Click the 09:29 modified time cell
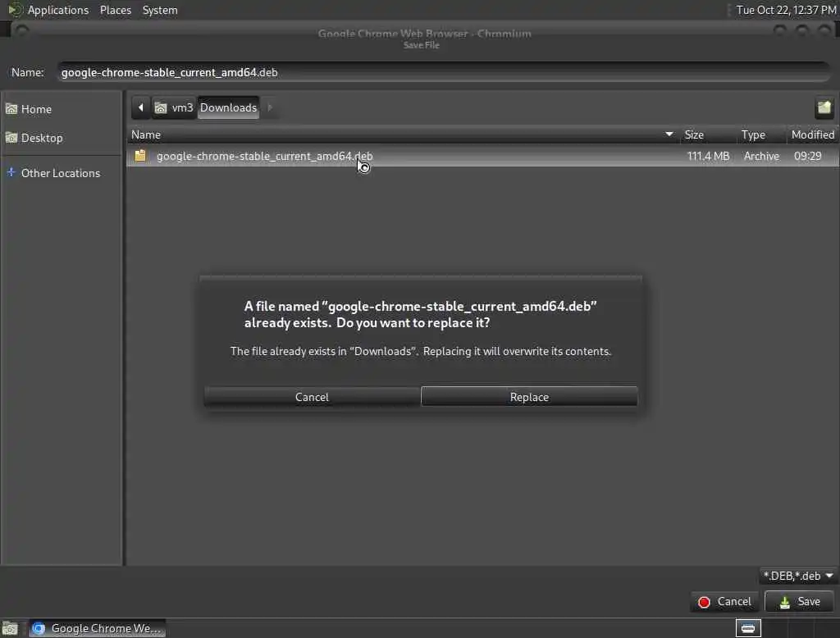The image size is (840, 638). pyautogui.click(x=808, y=156)
